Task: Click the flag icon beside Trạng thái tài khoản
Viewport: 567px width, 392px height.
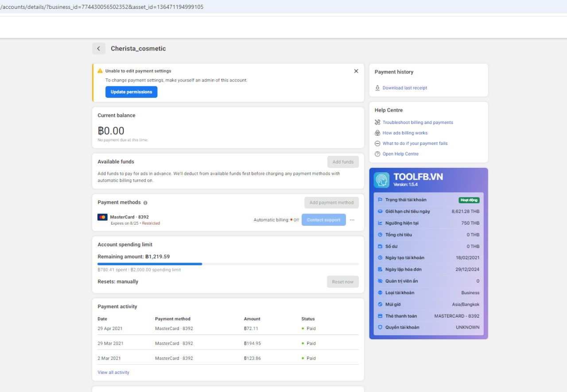Action: (380, 200)
